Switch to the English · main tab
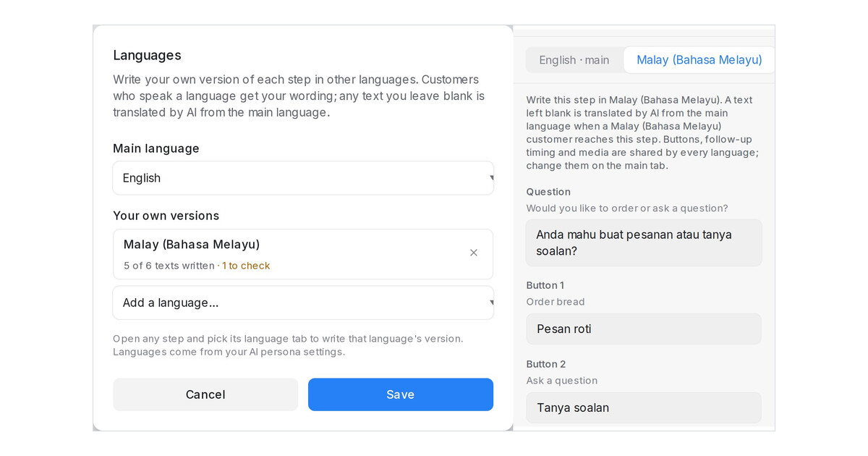Viewport: 868px width, 456px height. point(574,60)
